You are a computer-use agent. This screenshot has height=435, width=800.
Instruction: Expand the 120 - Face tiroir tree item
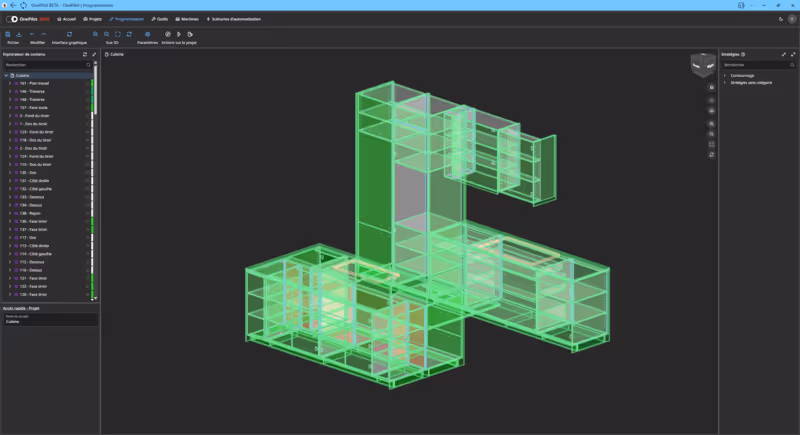pyautogui.click(x=10, y=294)
